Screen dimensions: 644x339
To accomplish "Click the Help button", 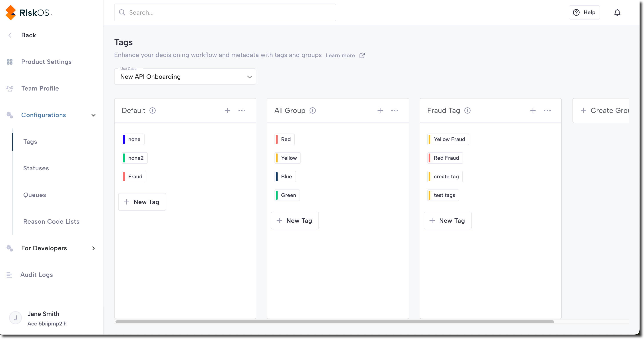I will 584,12.
